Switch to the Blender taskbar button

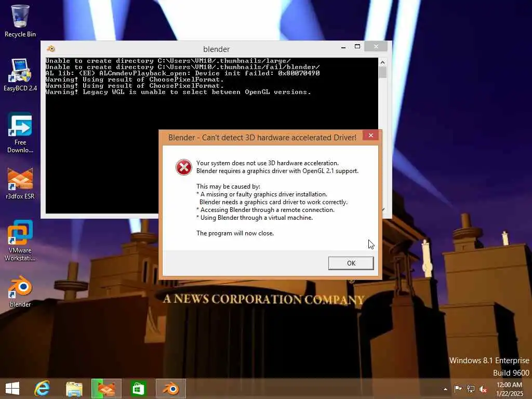[x=170, y=389]
